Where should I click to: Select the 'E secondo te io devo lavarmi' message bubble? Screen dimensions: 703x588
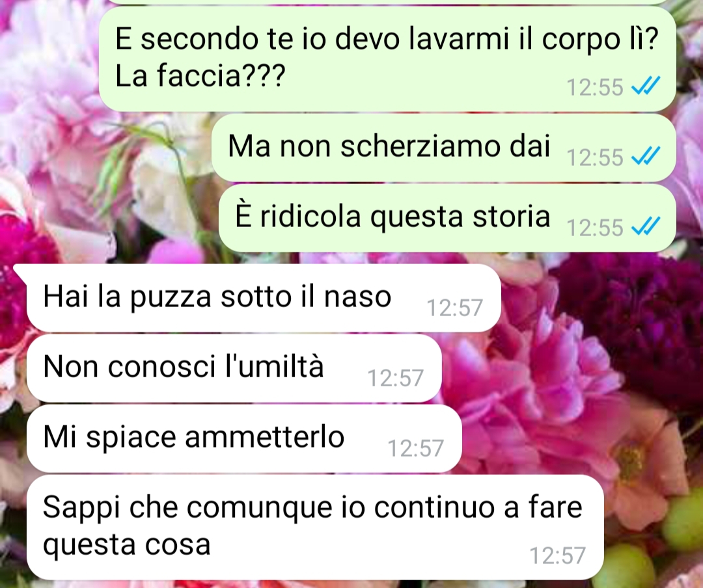point(387,59)
